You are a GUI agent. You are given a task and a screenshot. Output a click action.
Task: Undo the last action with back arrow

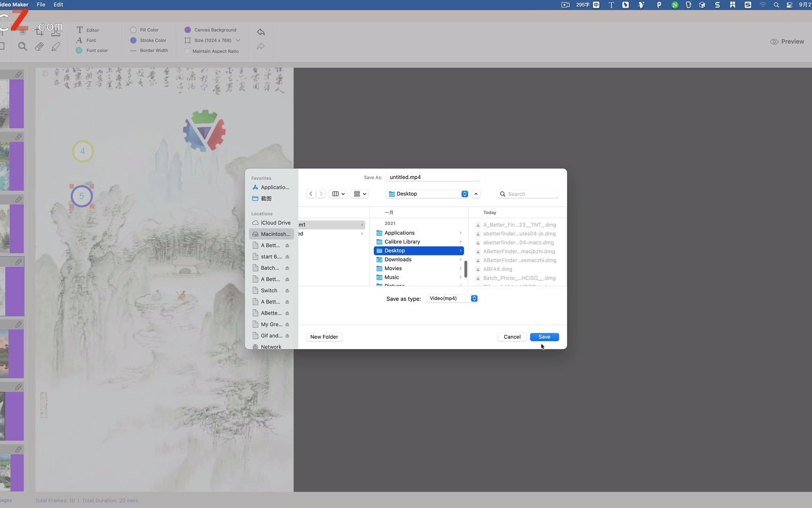tap(261, 32)
